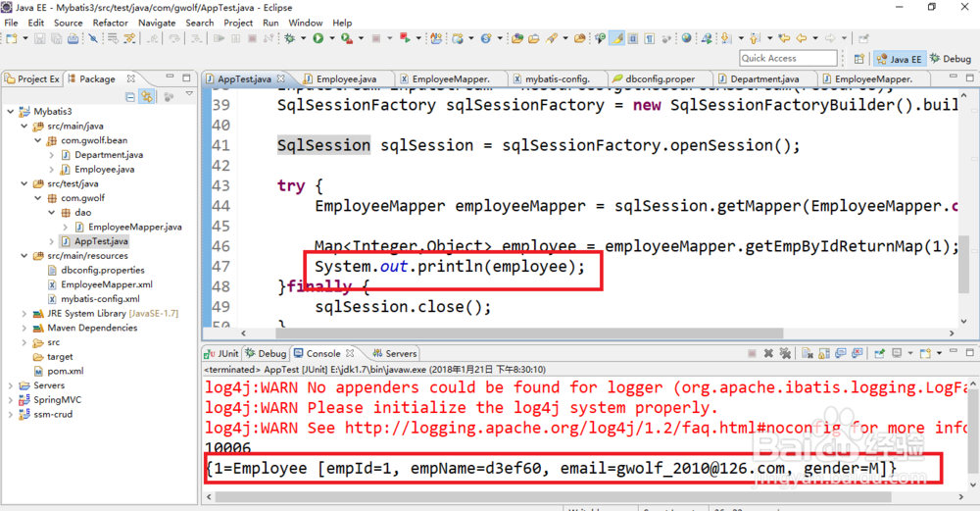The width and height of the screenshot is (980, 511).
Task: Click the Print toolbar icon
Action: [73, 39]
